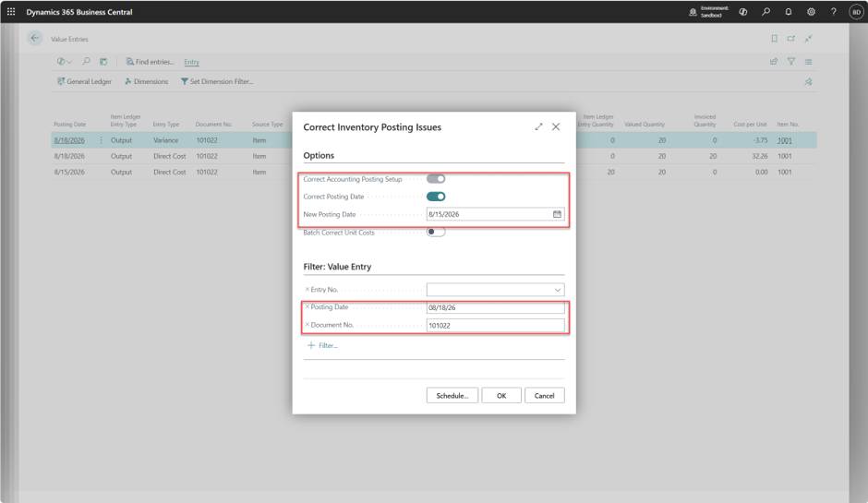Click the -3.75 cost per unit cell
The image size is (868, 503).
(761, 140)
